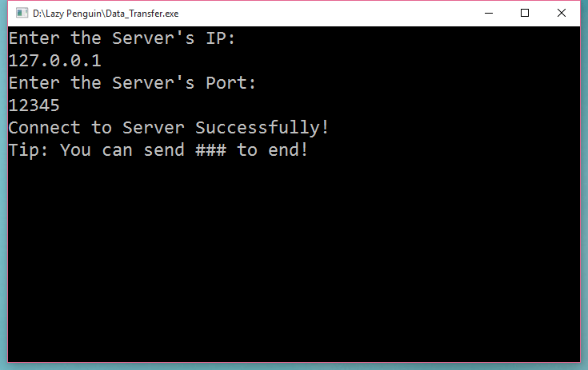Click the word 'Connect' in the console
The height and width of the screenshot is (370, 588).
click(x=44, y=128)
